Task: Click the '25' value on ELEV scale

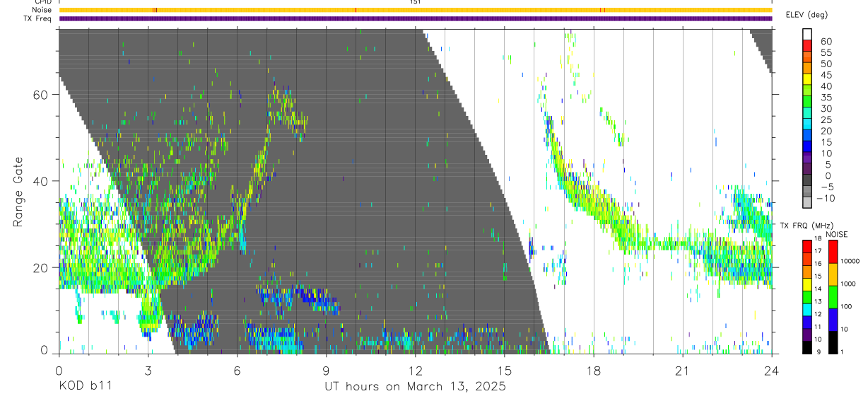Action: (827, 120)
